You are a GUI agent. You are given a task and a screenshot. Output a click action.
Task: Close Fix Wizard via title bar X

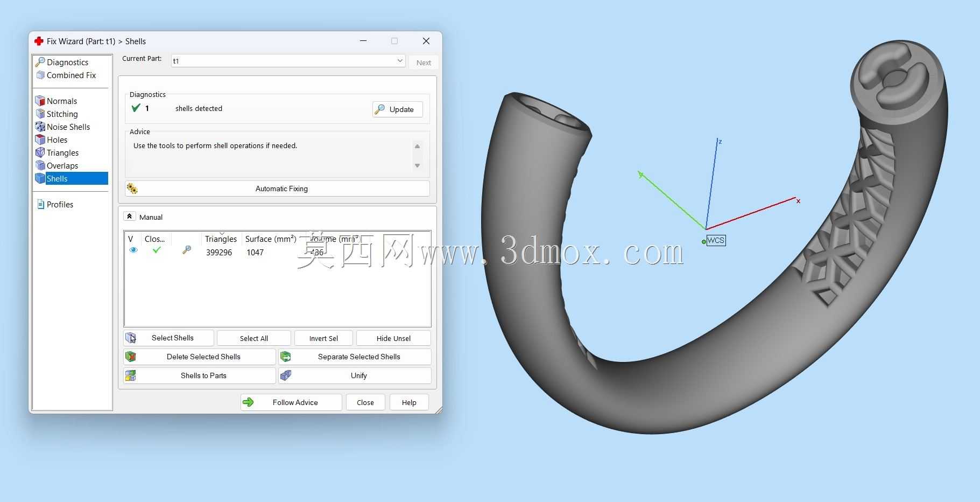coord(426,41)
